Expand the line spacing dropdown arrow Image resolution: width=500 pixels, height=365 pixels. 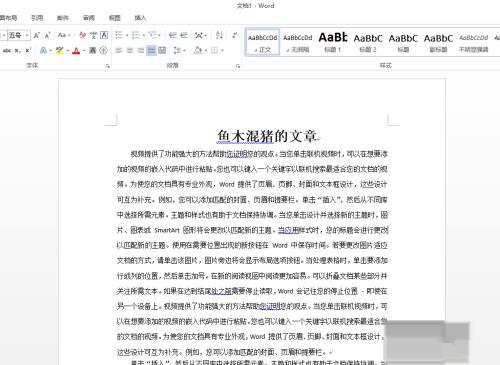click(184, 50)
